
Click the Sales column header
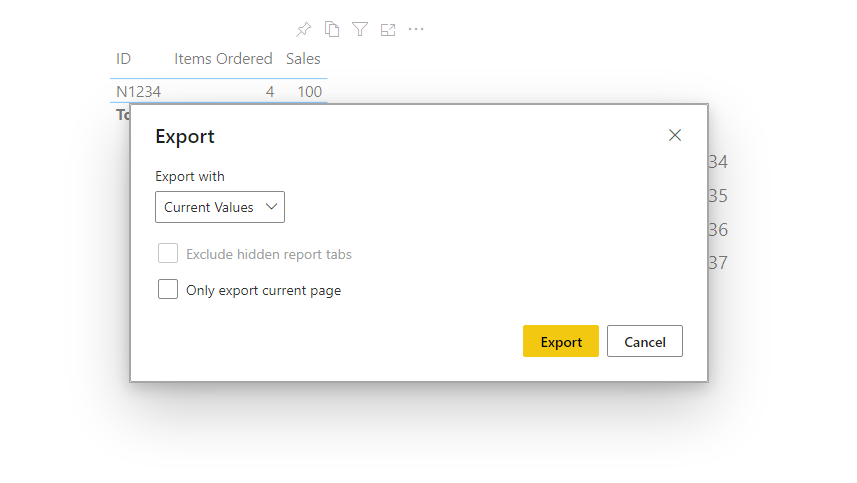point(303,59)
